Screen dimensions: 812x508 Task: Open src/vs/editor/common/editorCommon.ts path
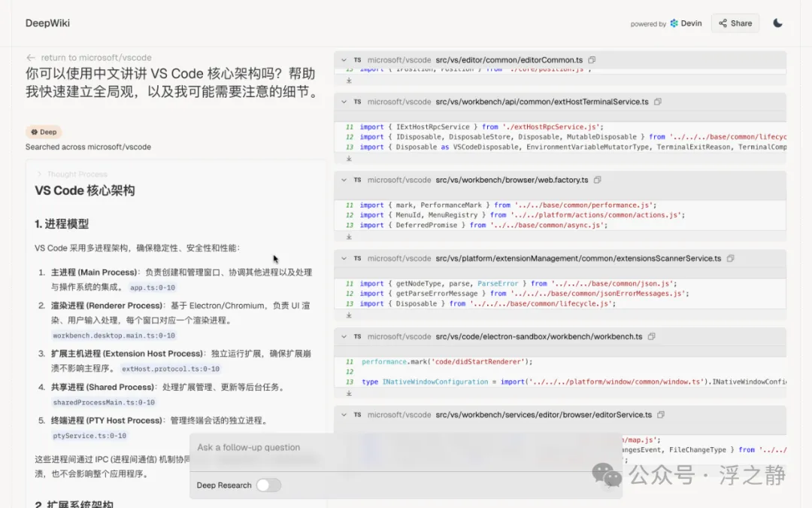[x=509, y=60]
